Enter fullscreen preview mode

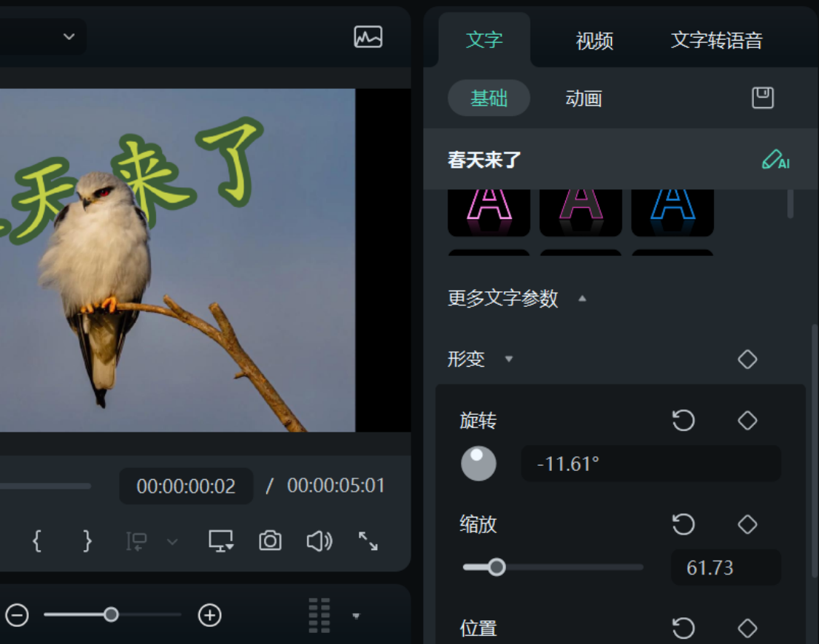(368, 540)
